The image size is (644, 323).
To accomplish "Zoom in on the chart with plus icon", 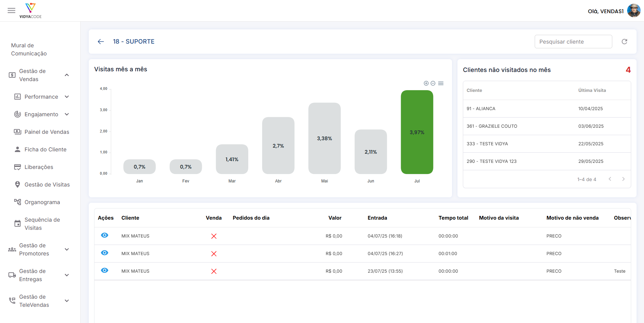I will click(x=426, y=83).
